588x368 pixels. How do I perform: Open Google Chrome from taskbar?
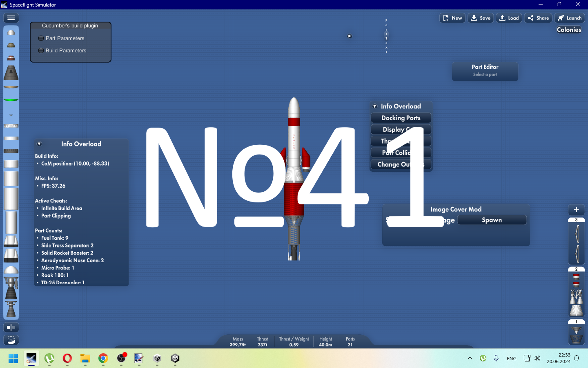pos(103,359)
